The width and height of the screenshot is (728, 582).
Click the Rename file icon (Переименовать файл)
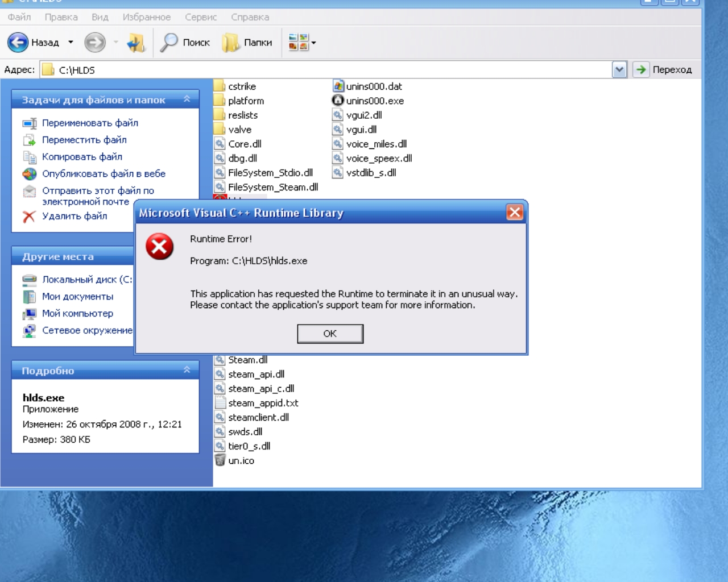pos(30,123)
